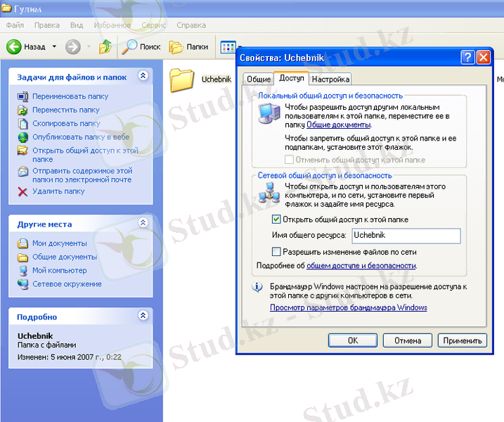
Task: Click 'Отправить содержимое этой папки' link text
Action: coord(82,175)
